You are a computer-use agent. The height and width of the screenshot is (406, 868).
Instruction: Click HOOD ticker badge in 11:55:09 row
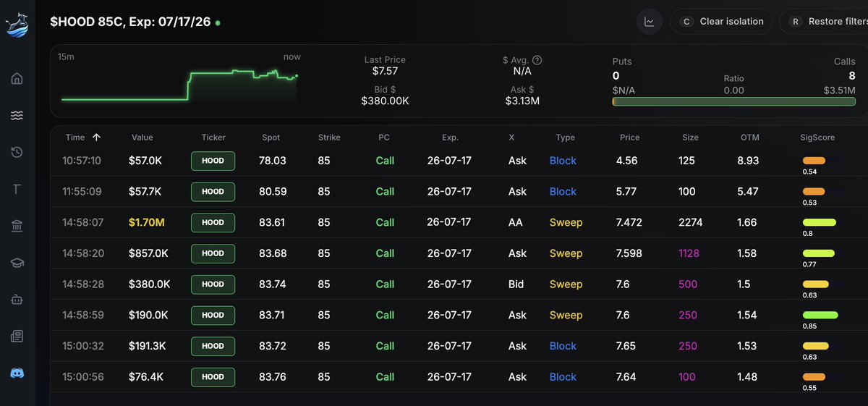coord(213,192)
